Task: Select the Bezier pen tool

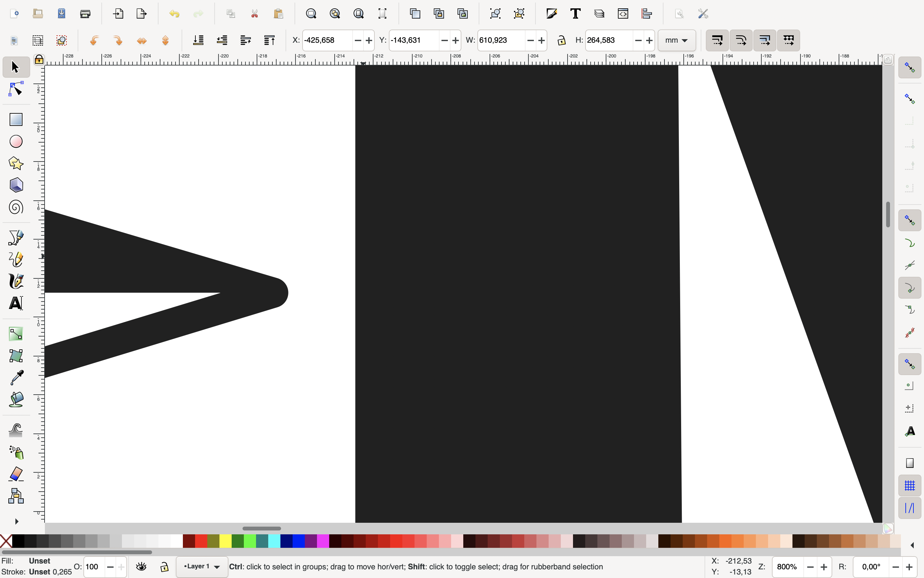Action: [x=16, y=237]
